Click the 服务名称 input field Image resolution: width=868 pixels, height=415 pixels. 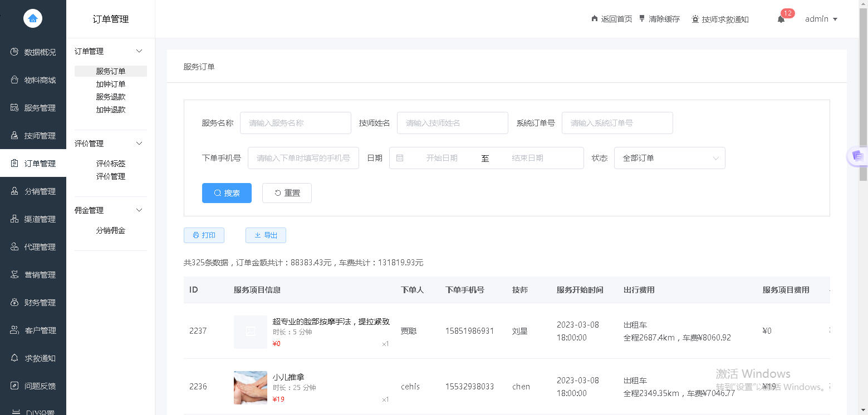tap(296, 123)
